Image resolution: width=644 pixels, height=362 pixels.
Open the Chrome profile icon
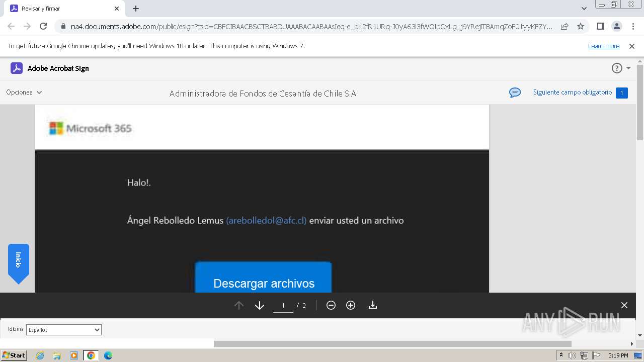tap(617, 26)
